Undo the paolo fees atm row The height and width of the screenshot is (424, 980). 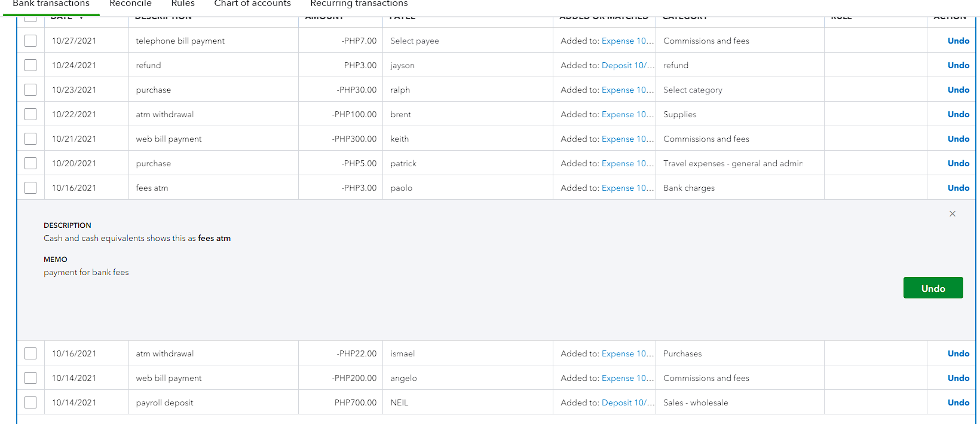[x=958, y=188]
